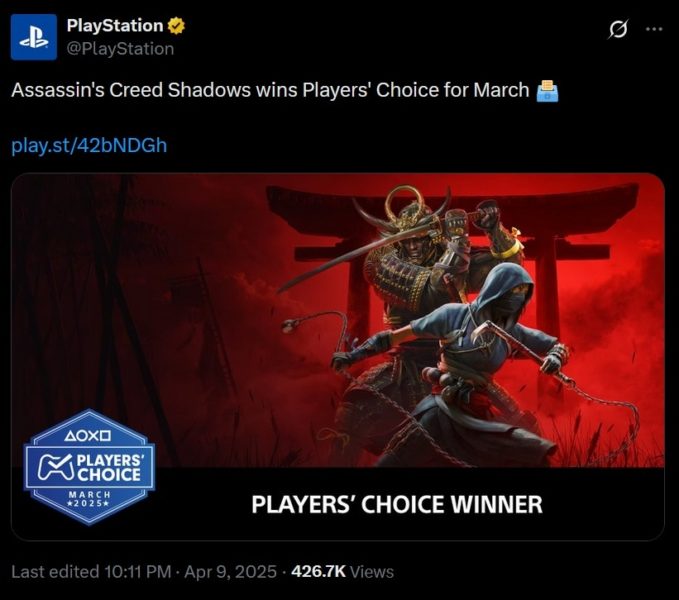Screen dimensions: 679x600
Task: Follow the play.st/42bNDGh link
Action: point(89,145)
